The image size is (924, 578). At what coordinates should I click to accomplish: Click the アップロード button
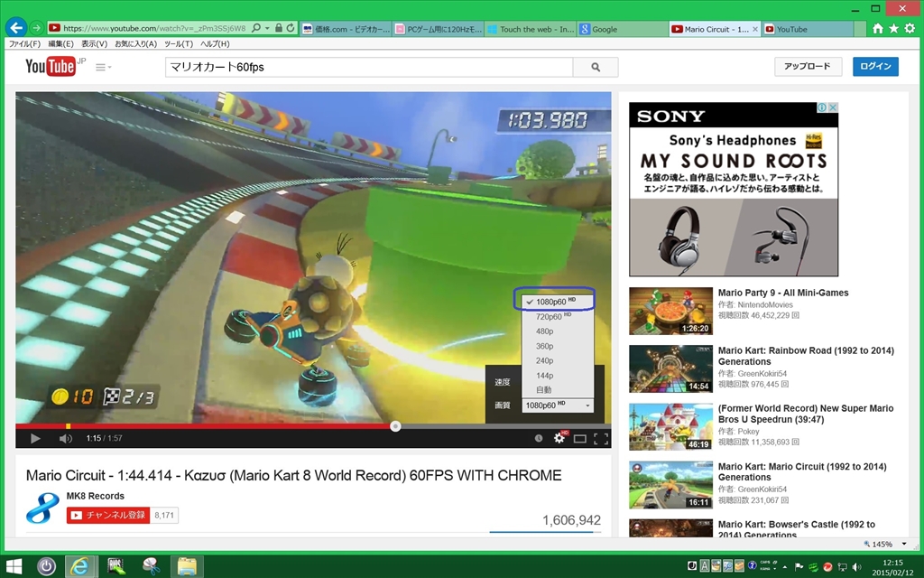(x=808, y=67)
